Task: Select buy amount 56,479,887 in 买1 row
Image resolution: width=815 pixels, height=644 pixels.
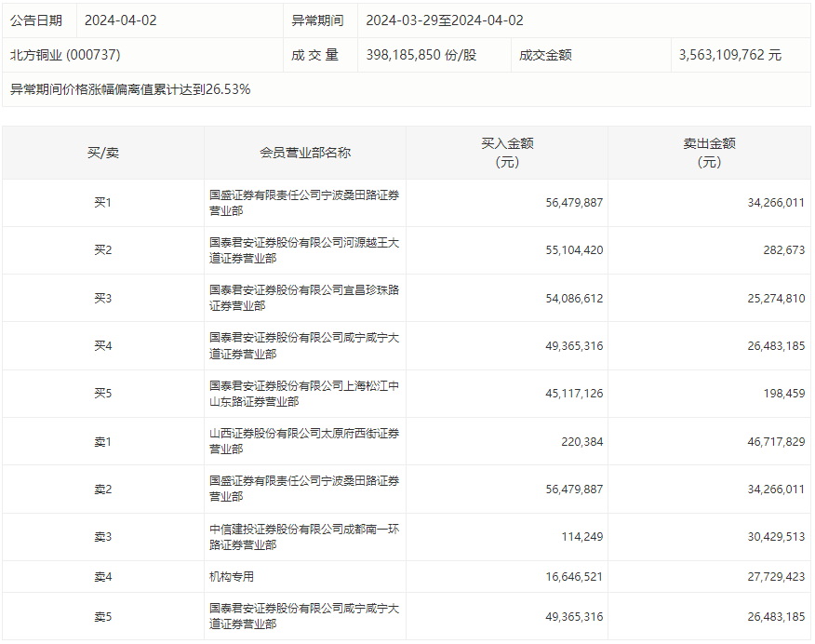Action: 574,203
